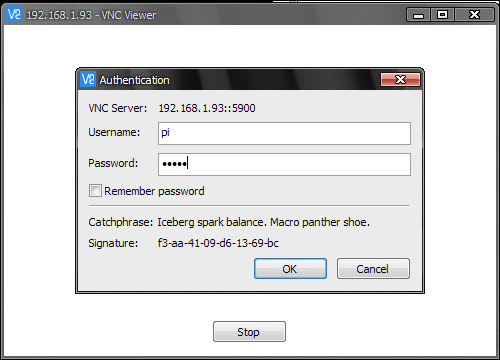Click the 'Password:' label
This screenshot has width=500, height=360.
click(x=113, y=163)
